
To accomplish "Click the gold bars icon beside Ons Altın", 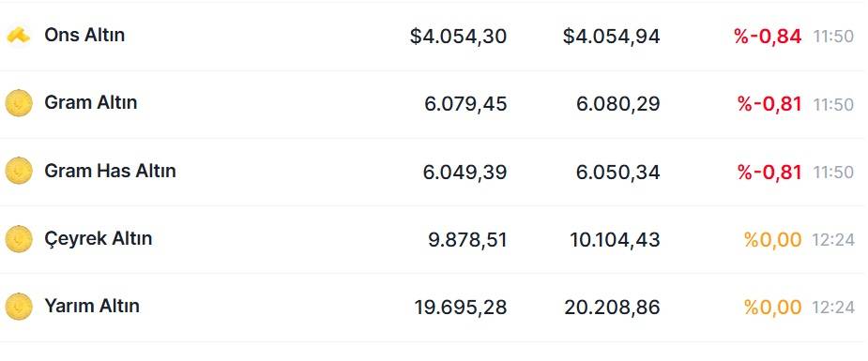I will (x=18, y=36).
